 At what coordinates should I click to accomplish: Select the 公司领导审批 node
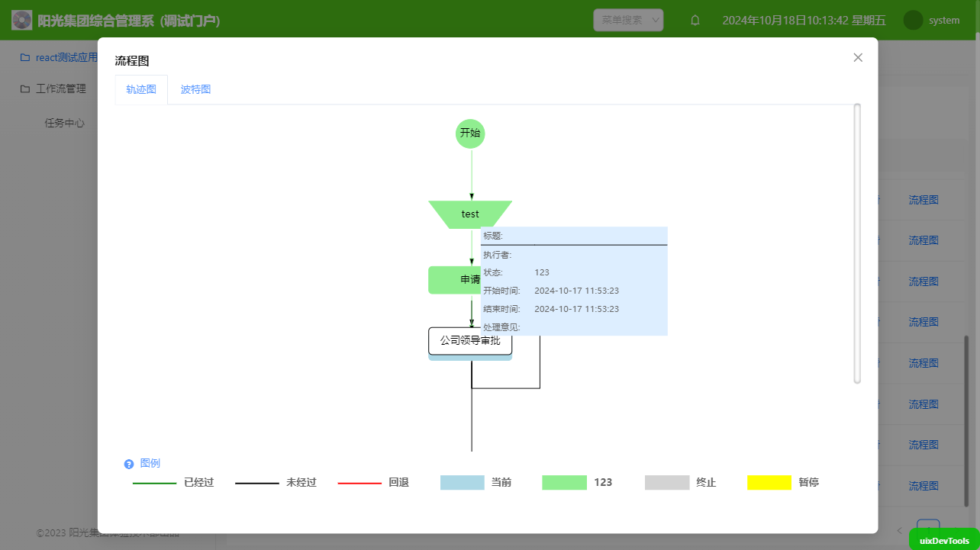point(470,341)
